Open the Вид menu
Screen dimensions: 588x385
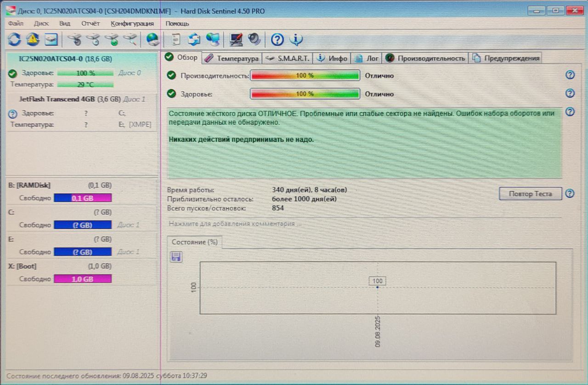point(65,23)
